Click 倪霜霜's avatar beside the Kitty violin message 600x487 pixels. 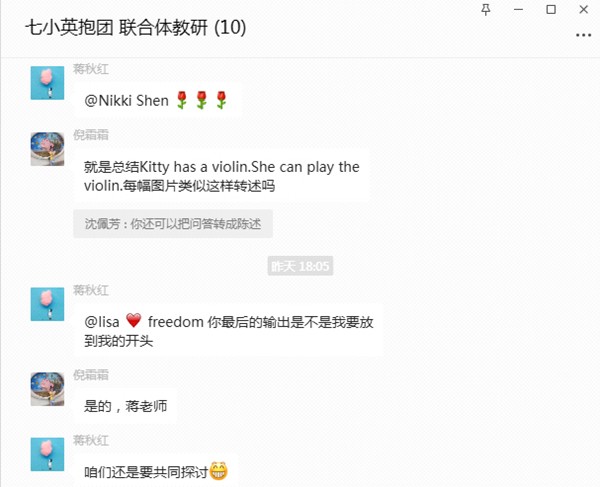(x=47, y=149)
